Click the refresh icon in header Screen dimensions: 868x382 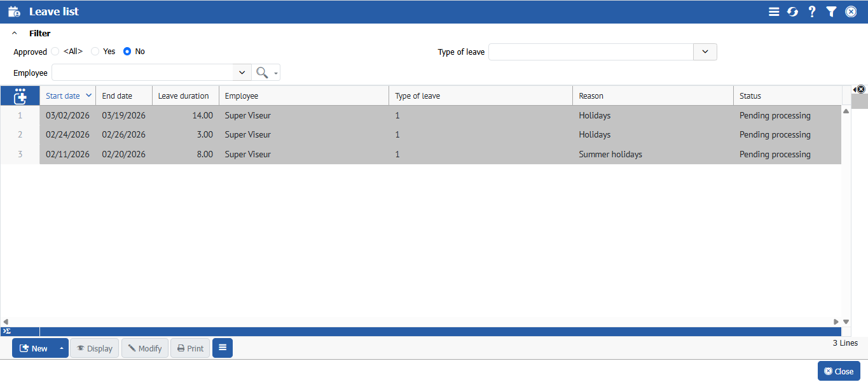coord(792,11)
